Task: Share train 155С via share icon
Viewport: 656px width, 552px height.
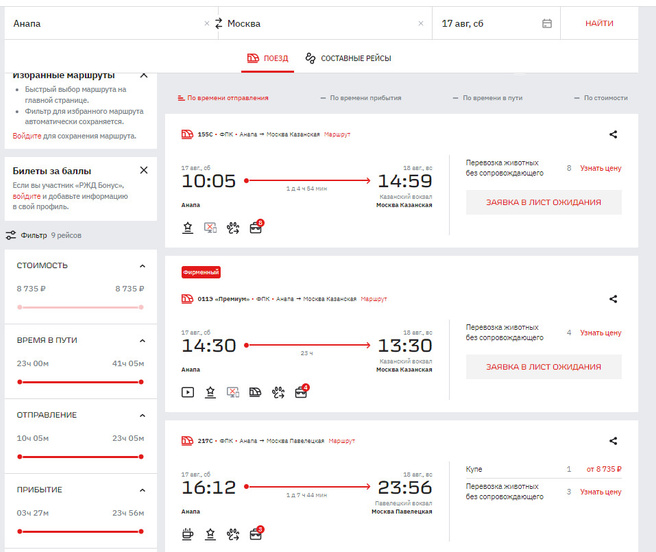Action: coord(613,134)
